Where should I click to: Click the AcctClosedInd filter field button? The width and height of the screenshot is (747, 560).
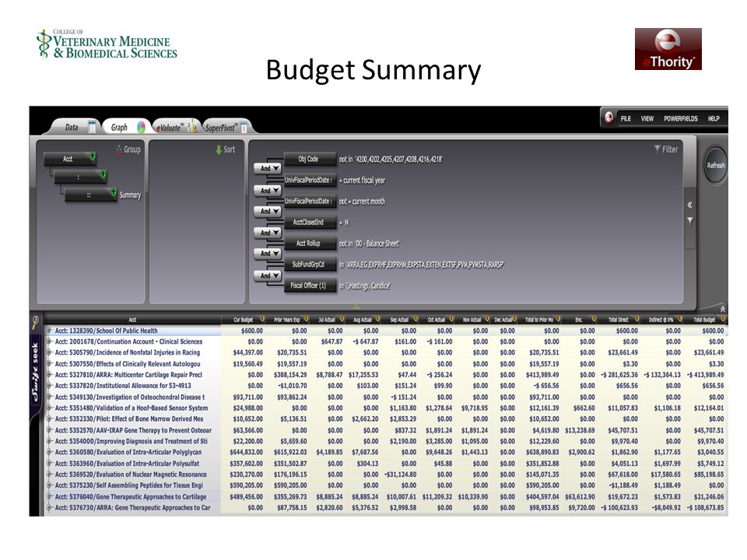[x=310, y=222]
